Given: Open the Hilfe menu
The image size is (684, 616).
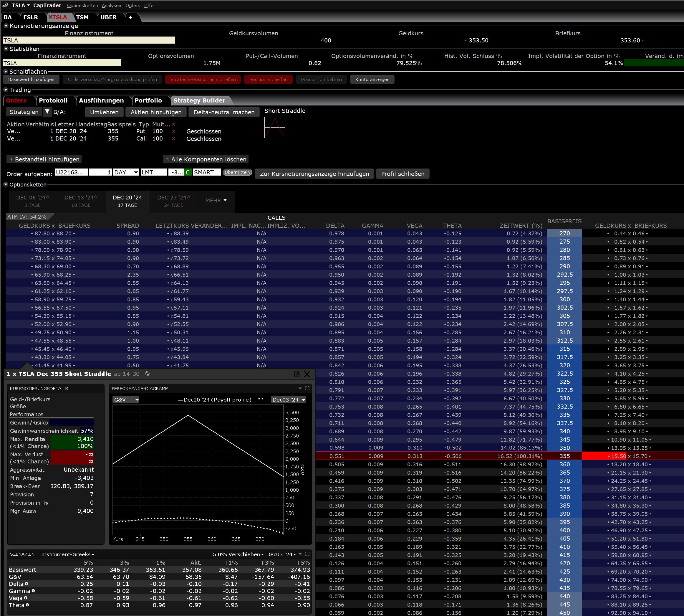Looking at the screenshot, I should [x=149, y=5].
